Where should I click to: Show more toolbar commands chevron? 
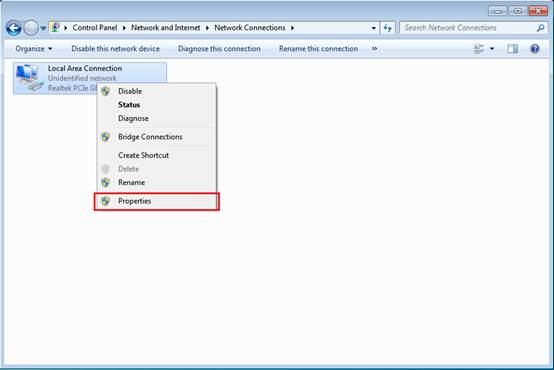375,48
